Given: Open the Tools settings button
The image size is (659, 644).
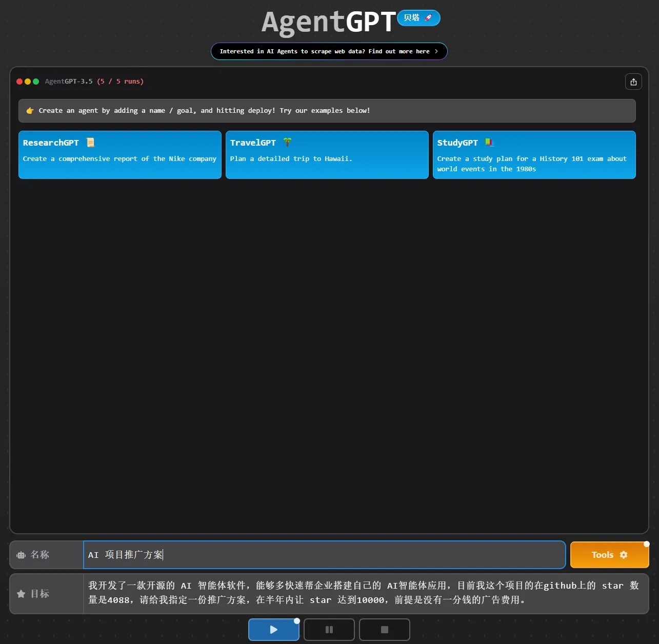Looking at the screenshot, I should [x=609, y=555].
